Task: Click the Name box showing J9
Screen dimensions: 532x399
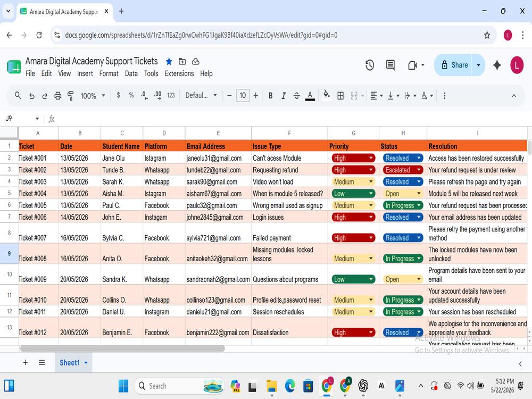Action: tap(22, 119)
